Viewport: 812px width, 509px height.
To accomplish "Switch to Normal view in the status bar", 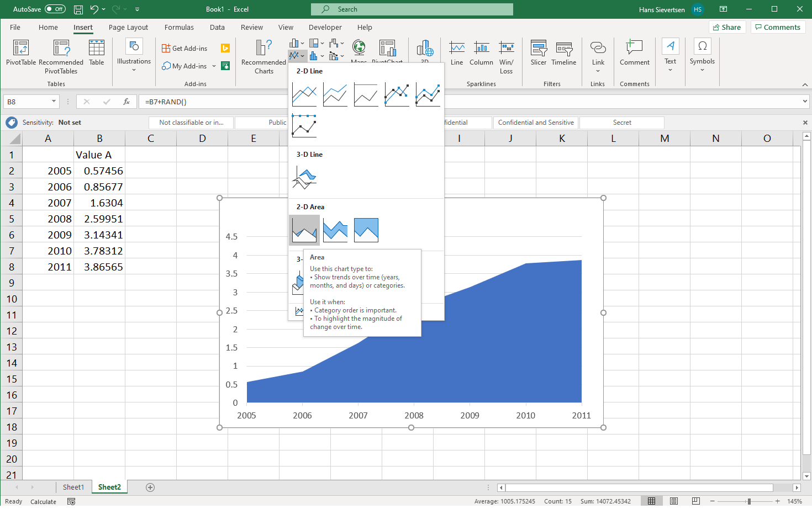I will click(652, 501).
